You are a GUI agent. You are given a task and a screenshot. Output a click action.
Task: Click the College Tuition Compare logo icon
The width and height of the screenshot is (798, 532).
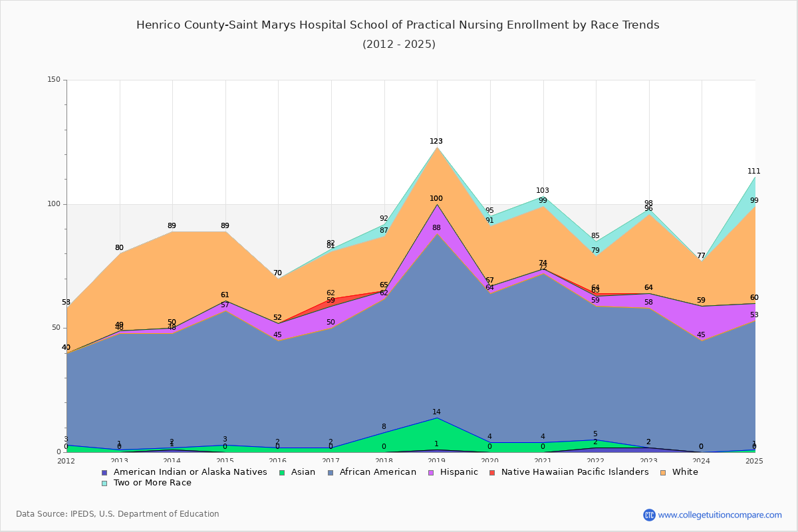pos(649,515)
